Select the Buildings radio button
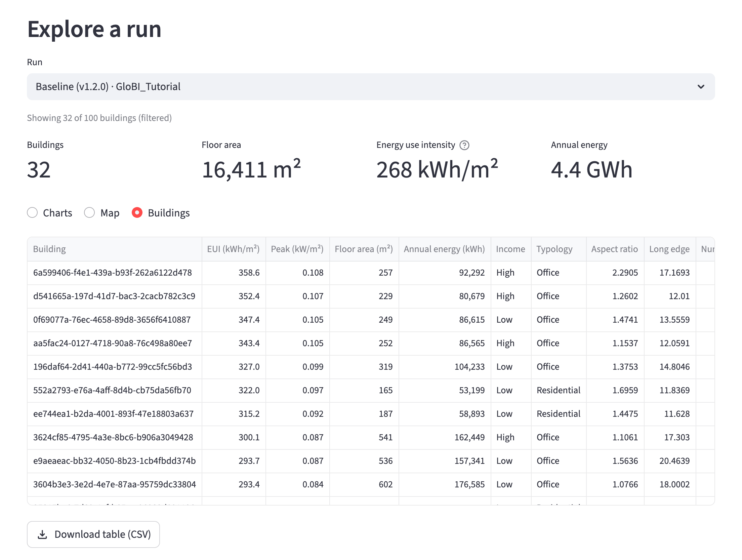742x560 pixels. 137,213
